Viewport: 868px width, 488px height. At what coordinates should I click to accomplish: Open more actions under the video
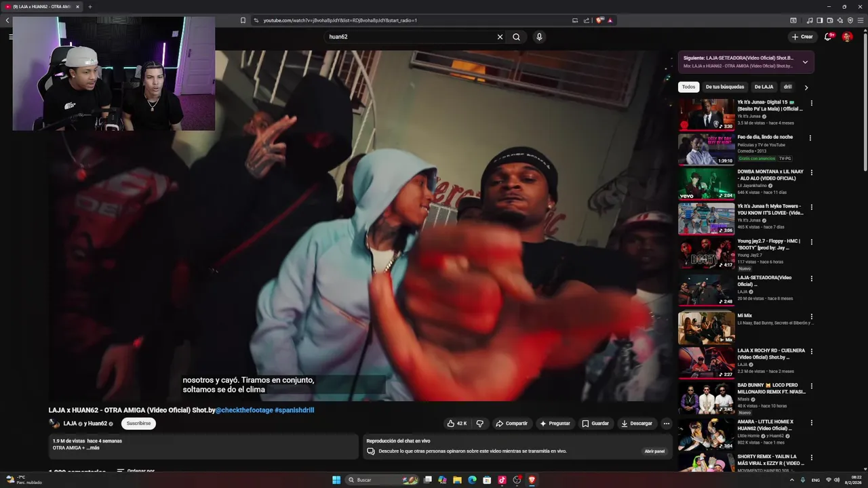point(666,424)
